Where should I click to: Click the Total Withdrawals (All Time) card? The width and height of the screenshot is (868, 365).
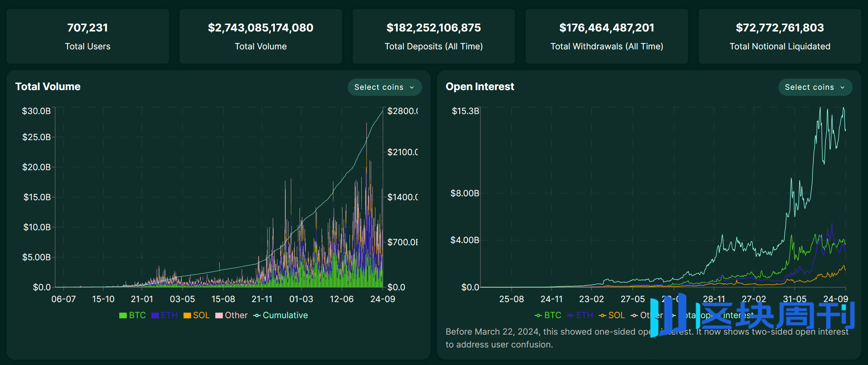[x=607, y=36]
